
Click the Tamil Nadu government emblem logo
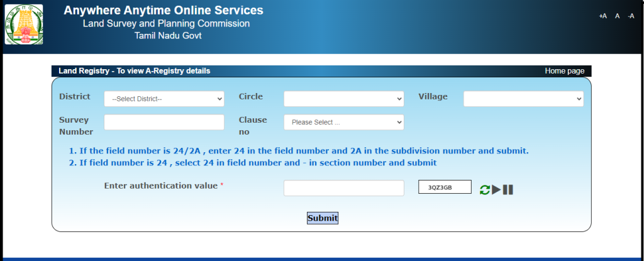[x=25, y=25]
